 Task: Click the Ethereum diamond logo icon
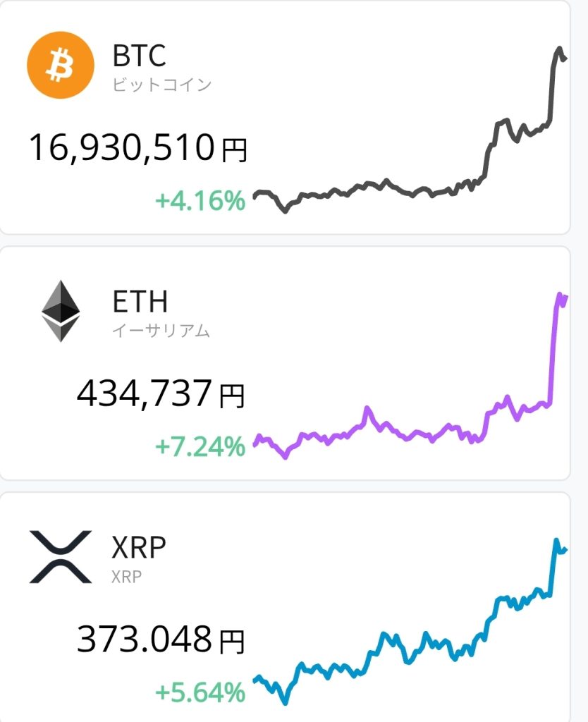pyautogui.click(x=61, y=311)
